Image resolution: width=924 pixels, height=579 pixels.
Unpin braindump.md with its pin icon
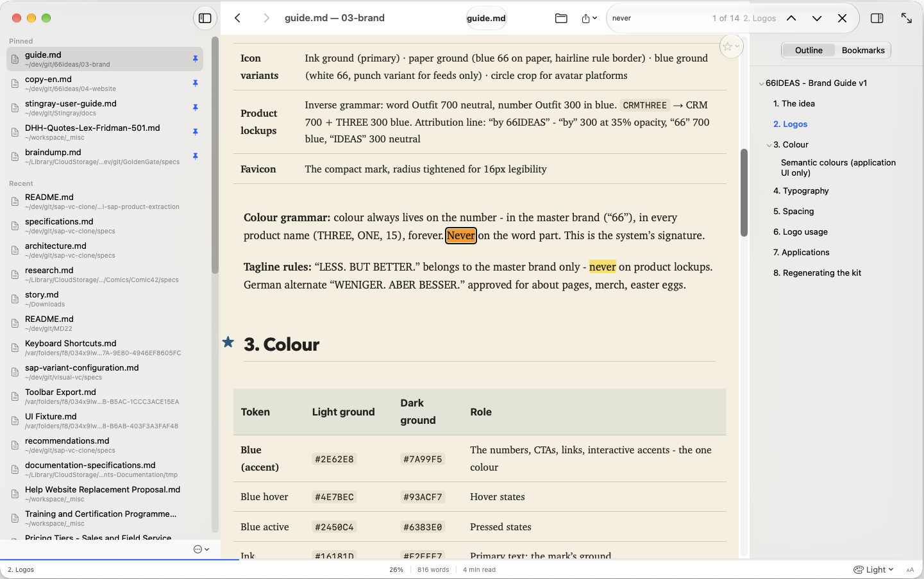pos(195,156)
